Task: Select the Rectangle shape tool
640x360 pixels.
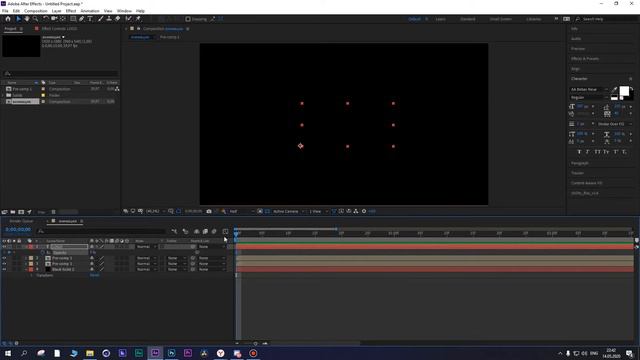Action: pos(73,19)
